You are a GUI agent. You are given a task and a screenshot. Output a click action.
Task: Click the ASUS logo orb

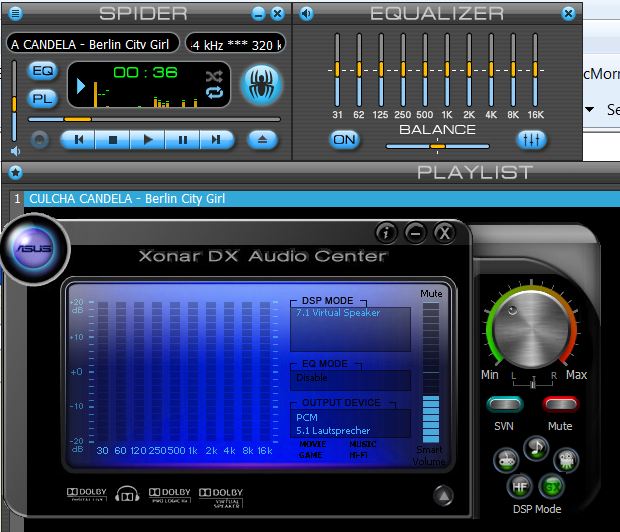coord(34,249)
